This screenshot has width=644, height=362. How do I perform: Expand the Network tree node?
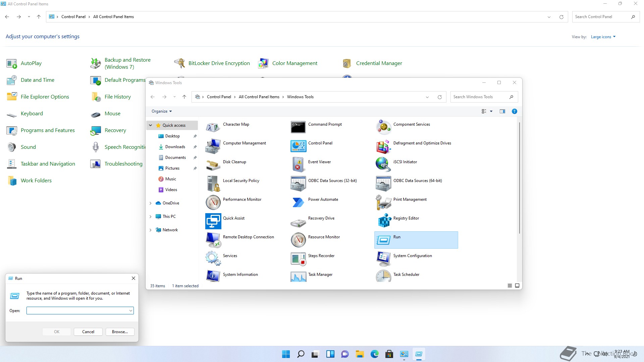[x=151, y=230]
